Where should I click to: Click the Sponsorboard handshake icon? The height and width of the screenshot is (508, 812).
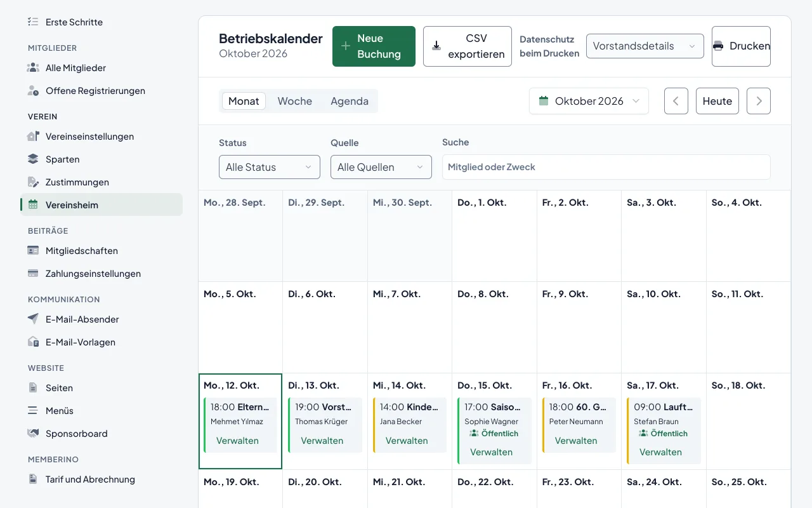pos(33,434)
